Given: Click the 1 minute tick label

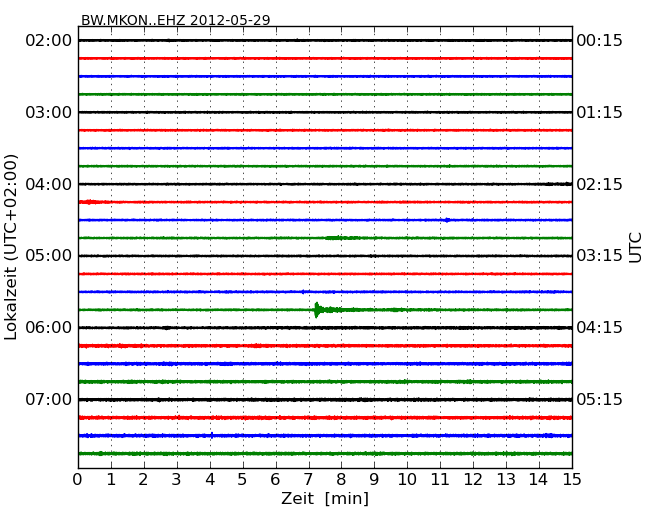Looking at the screenshot, I should tap(111, 480).
